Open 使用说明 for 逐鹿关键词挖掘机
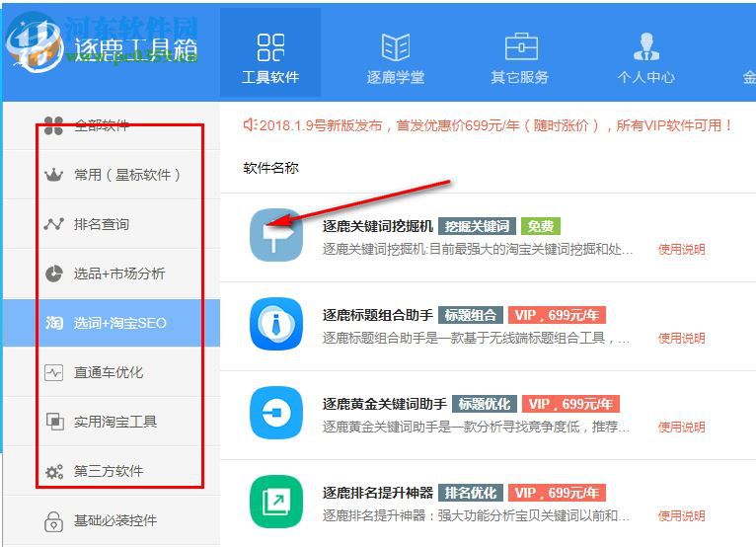This screenshot has height=547, width=756. (681, 250)
